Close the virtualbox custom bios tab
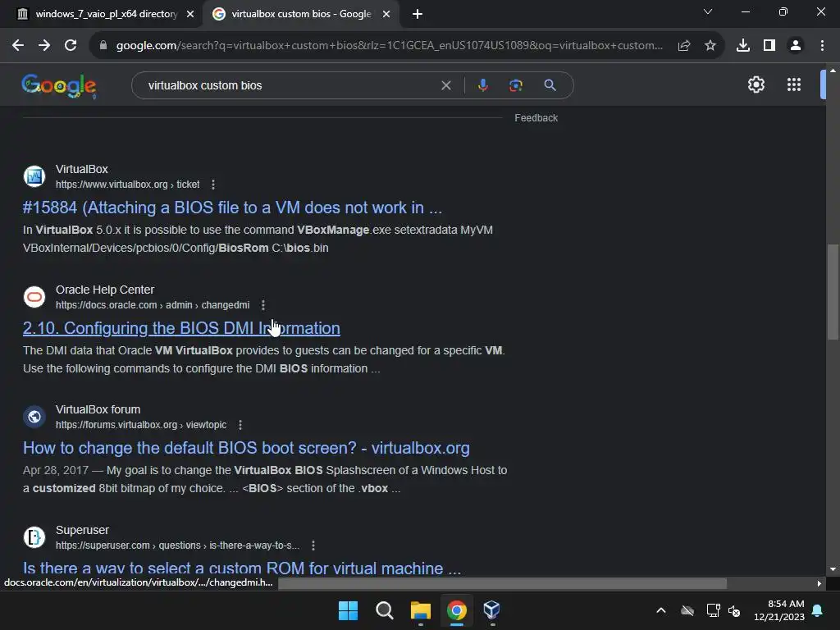This screenshot has height=630, width=840. coord(386,14)
